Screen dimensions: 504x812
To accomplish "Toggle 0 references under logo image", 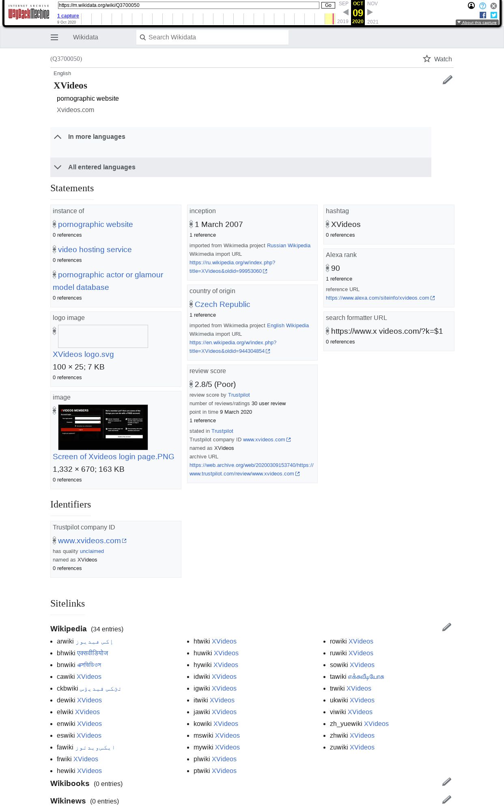I will 67,378.
